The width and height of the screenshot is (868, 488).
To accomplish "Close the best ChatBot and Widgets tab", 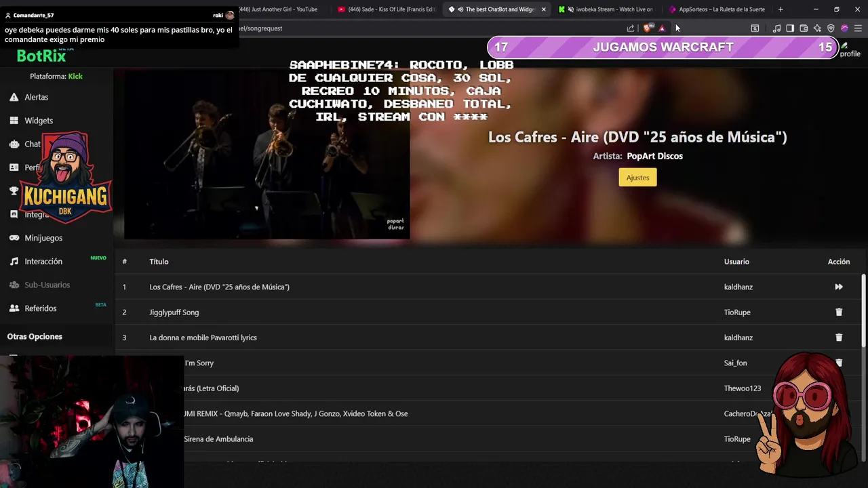I will 543,9.
